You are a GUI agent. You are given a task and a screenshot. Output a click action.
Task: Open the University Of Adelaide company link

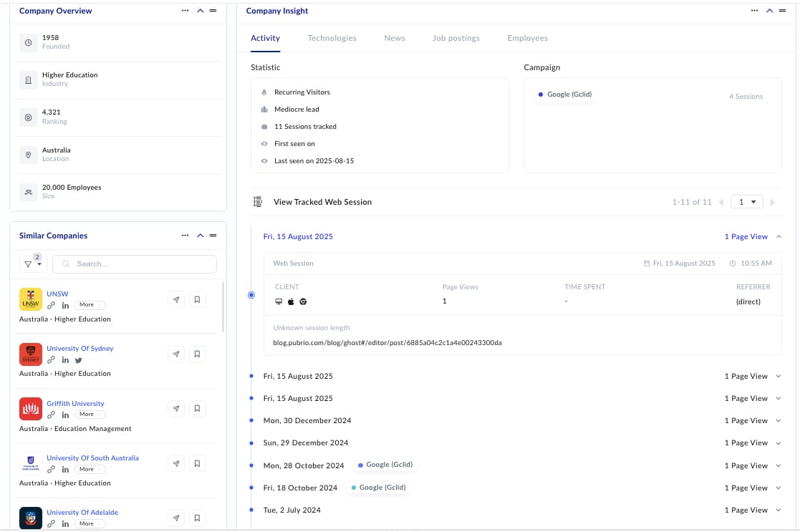click(82, 513)
